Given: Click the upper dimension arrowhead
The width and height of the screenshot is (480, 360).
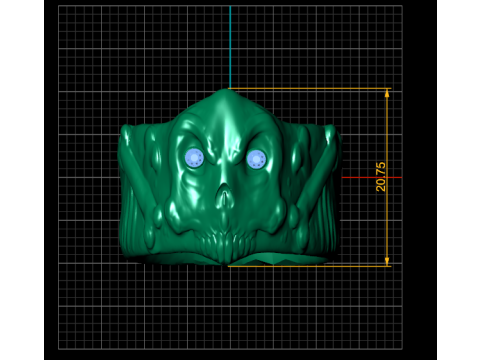Looking at the screenshot, I should [x=387, y=93].
